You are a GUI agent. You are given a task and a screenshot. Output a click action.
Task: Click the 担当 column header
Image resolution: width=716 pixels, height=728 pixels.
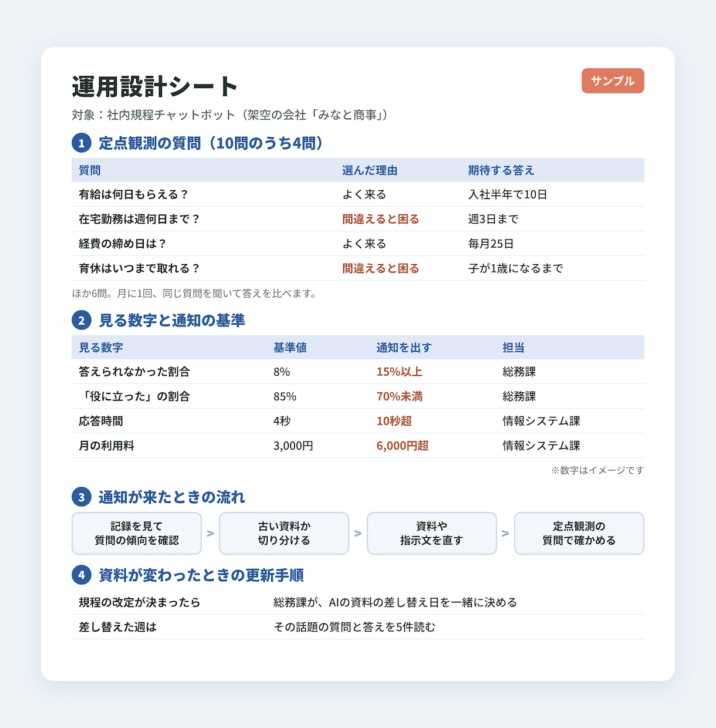[x=514, y=348]
